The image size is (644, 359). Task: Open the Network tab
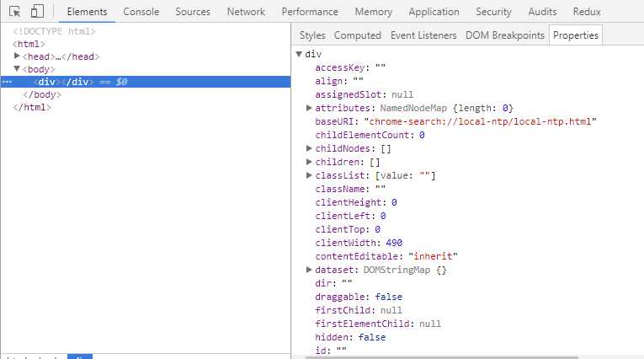(246, 12)
